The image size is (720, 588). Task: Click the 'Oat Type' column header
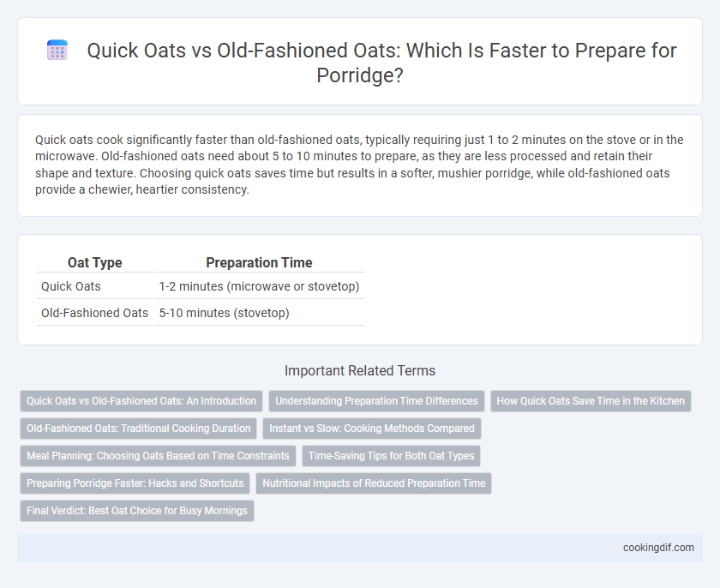(x=94, y=262)
